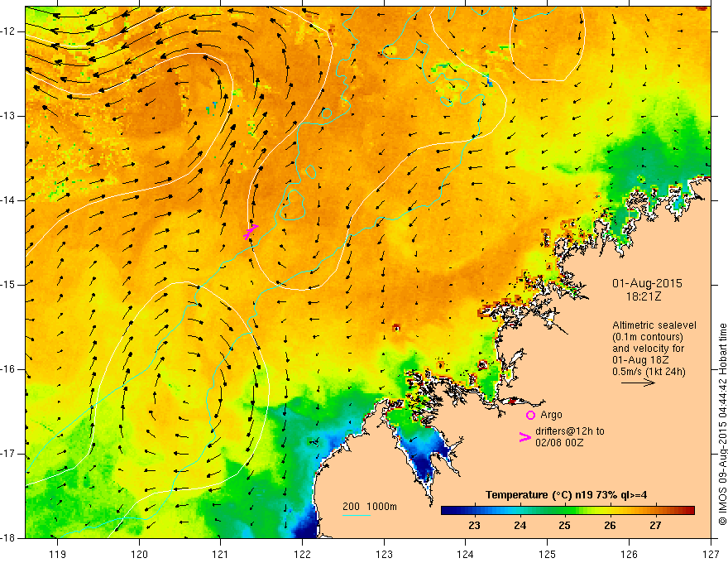Click the magenta drifter marker on the map
Screen dimensions: 728x563
(x=250, y=231)
